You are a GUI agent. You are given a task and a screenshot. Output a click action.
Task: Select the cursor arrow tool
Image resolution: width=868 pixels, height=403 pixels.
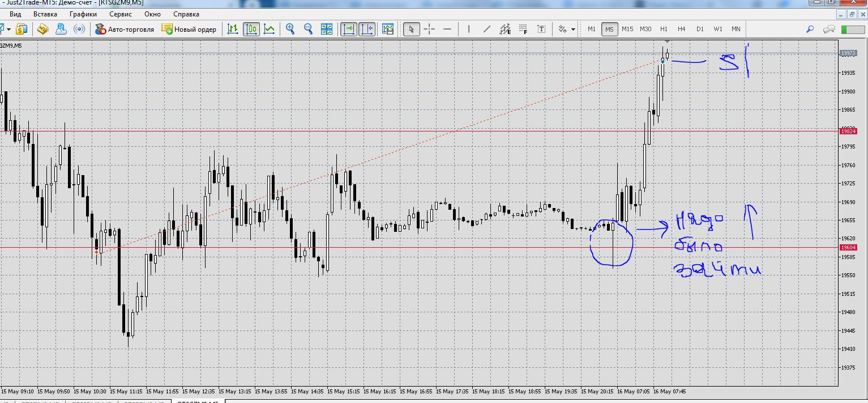[411, 29]
